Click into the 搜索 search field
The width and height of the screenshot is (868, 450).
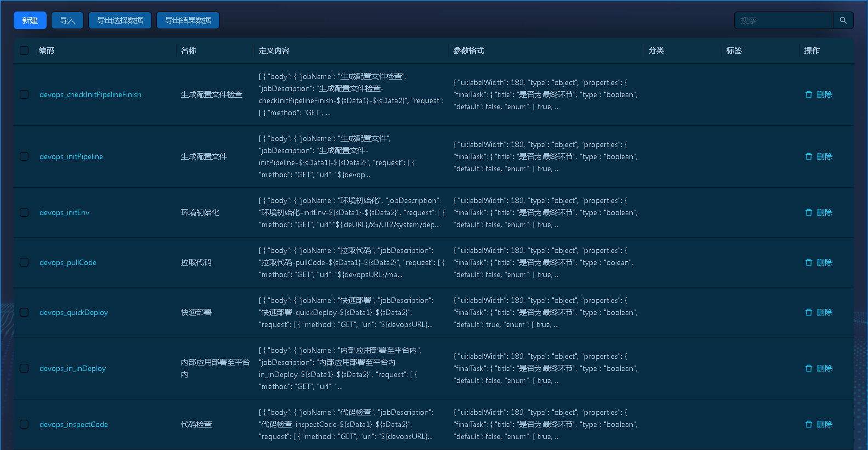click(784, 20)
